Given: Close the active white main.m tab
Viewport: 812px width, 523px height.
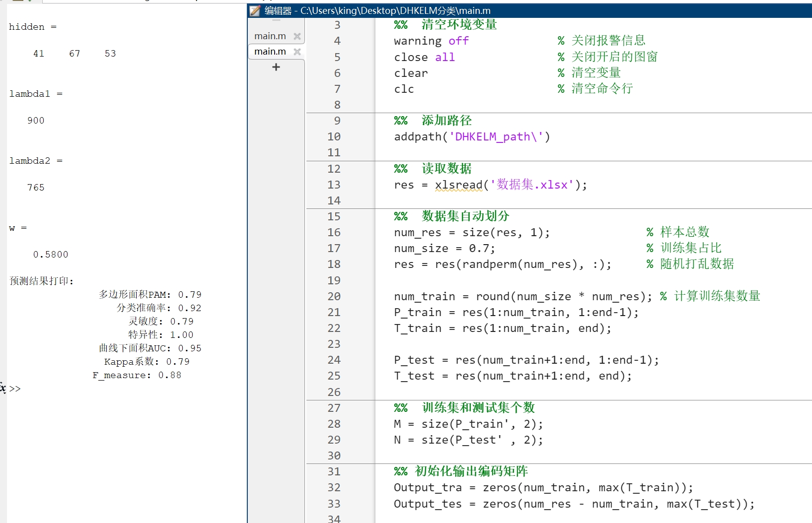Looking at the screenshot, I should (297, 52).
